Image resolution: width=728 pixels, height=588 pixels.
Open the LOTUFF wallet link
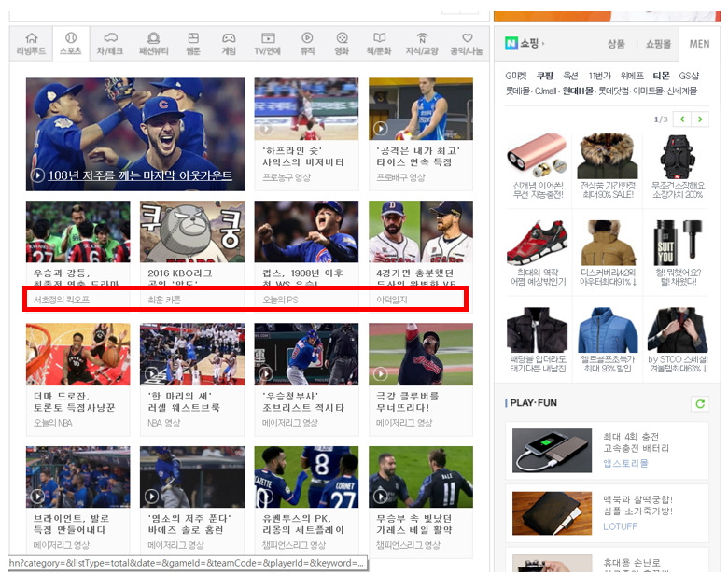click(x=620, y=526)
